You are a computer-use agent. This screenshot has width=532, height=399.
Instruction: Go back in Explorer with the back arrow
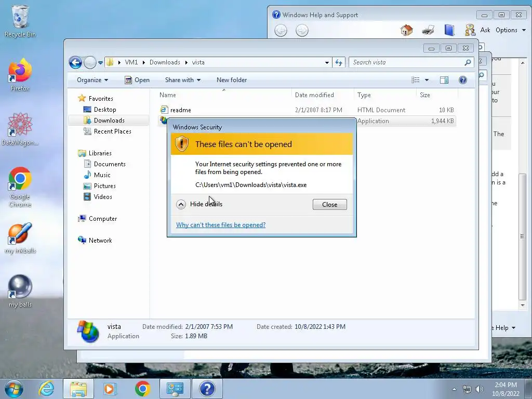(x=75, y=62)
